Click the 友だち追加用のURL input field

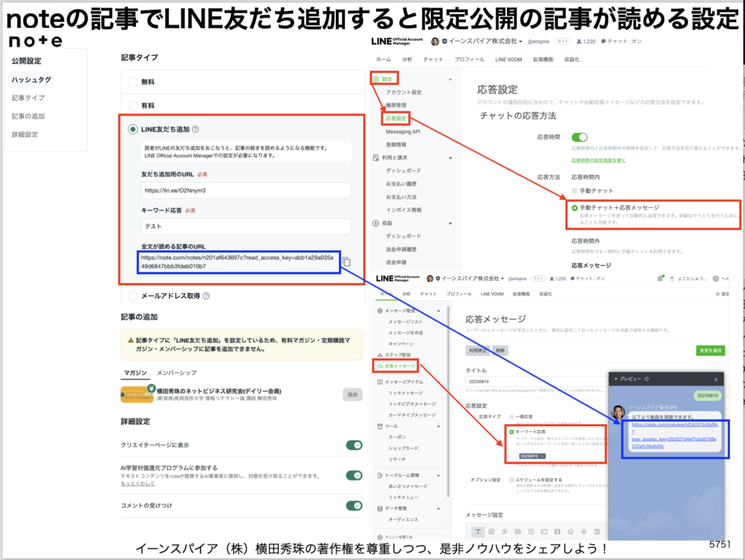coord(246,191)
